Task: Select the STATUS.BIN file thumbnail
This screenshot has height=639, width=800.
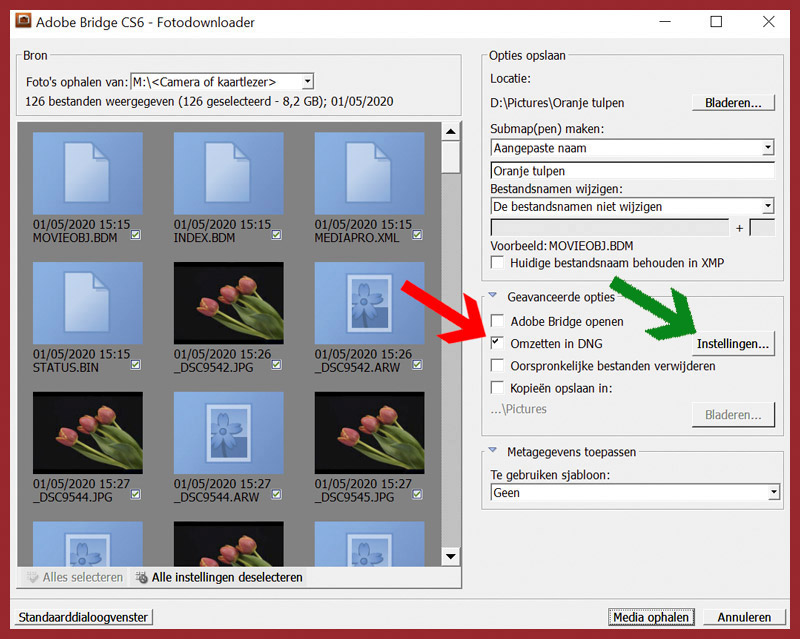Action: 88,303
